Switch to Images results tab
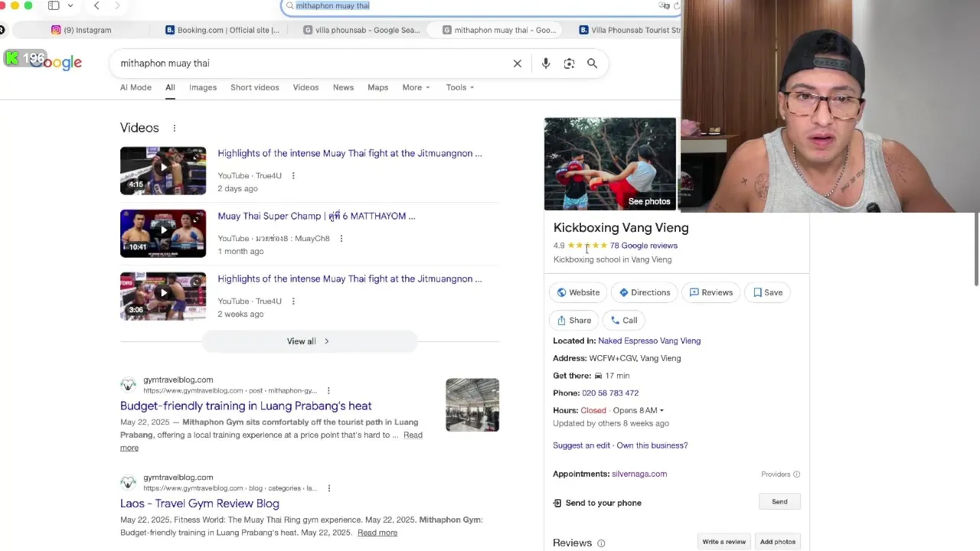This screenshot has width=980, height=551. 203,87
